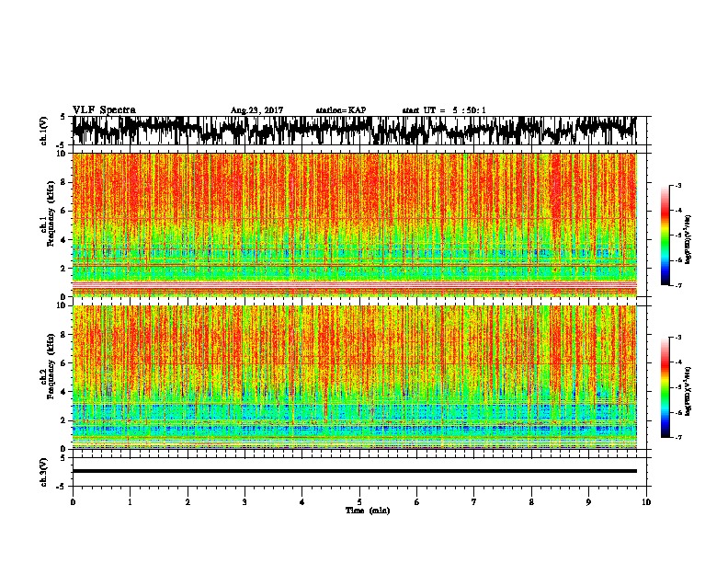Click inside the ch.1 spectrogram plot
The height and width of the screenshot is (563, 728).
[355, 224]
